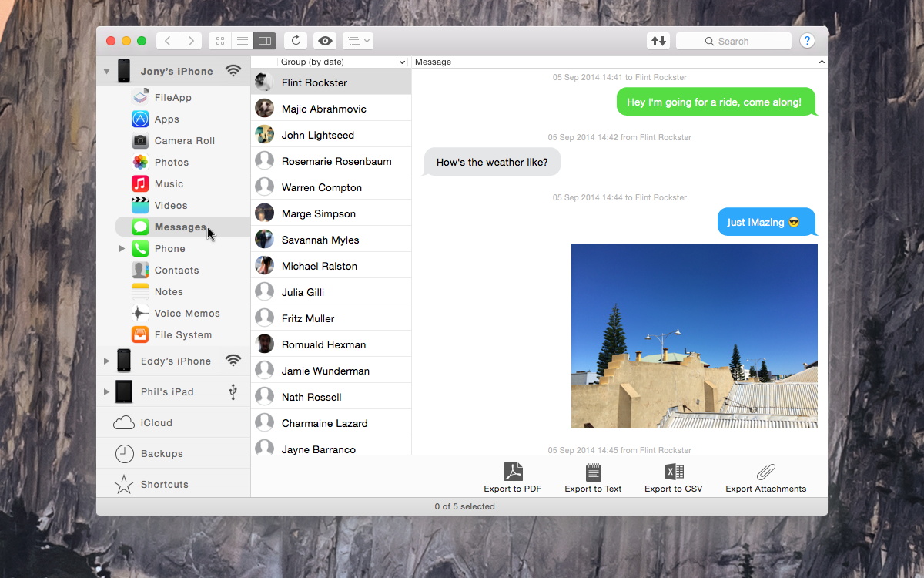This screenshot has width=924, height=578.
Task: Expand the Phone tree item
Action: tap(122, 249)
